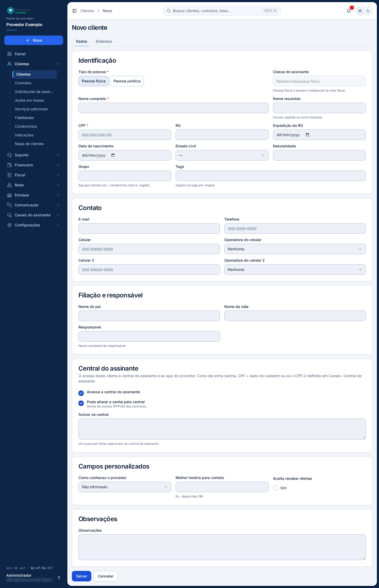379x588 pixels.
Task: Switch to dark theme moon icon
Action: click(x=368, y=11)
